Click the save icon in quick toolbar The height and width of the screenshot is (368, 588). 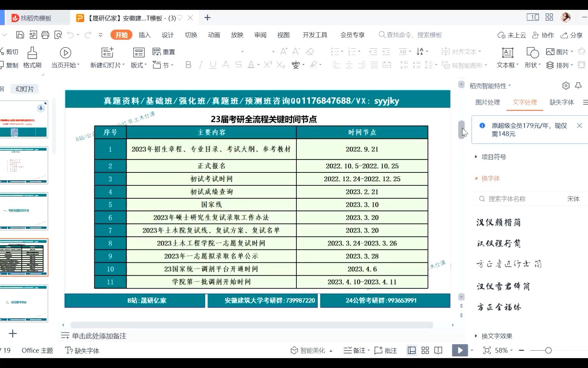pyautogui.click(x=20, y=35)
